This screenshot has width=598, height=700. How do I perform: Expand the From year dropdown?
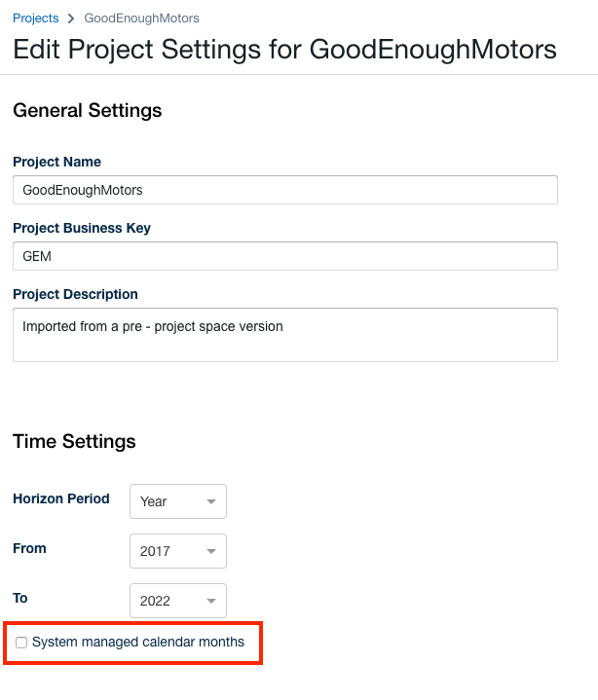(177, 551)
